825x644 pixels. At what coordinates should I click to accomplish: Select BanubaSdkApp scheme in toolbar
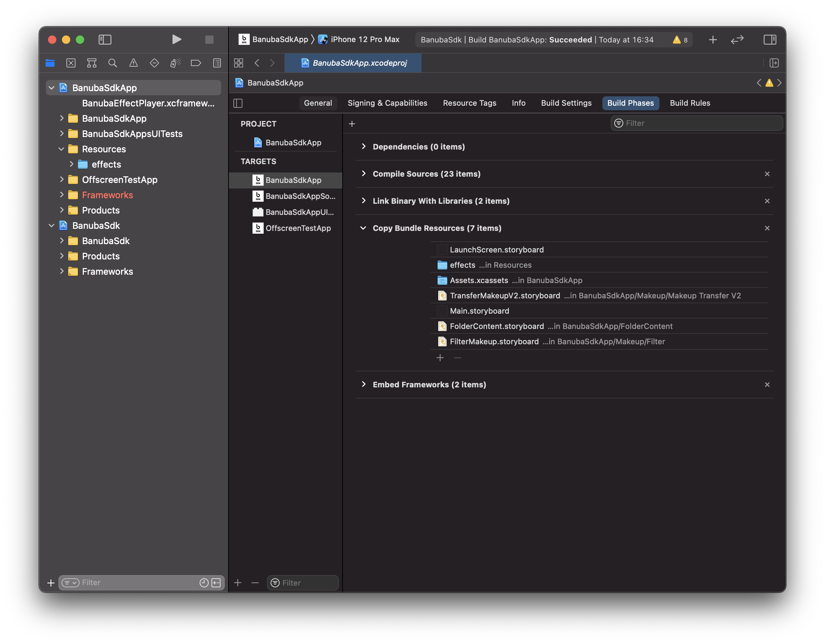click(273, 39)
